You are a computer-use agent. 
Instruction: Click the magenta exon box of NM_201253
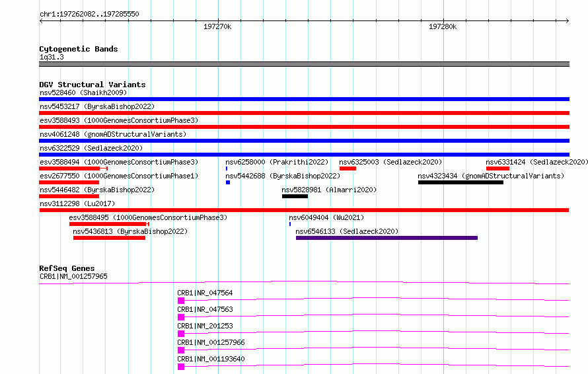(181, 334)
